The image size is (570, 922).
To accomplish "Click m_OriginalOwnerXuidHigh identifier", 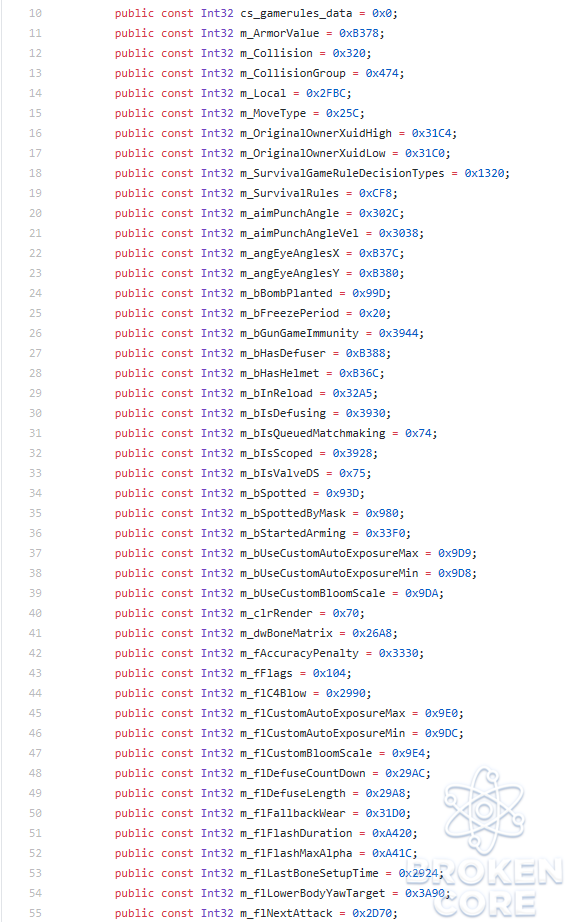I will point(316,133).
